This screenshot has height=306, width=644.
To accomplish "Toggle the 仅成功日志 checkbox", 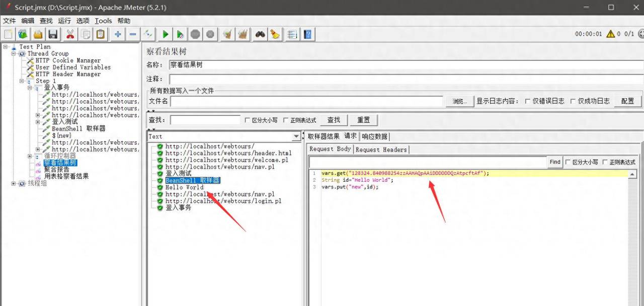I will 573,101.
